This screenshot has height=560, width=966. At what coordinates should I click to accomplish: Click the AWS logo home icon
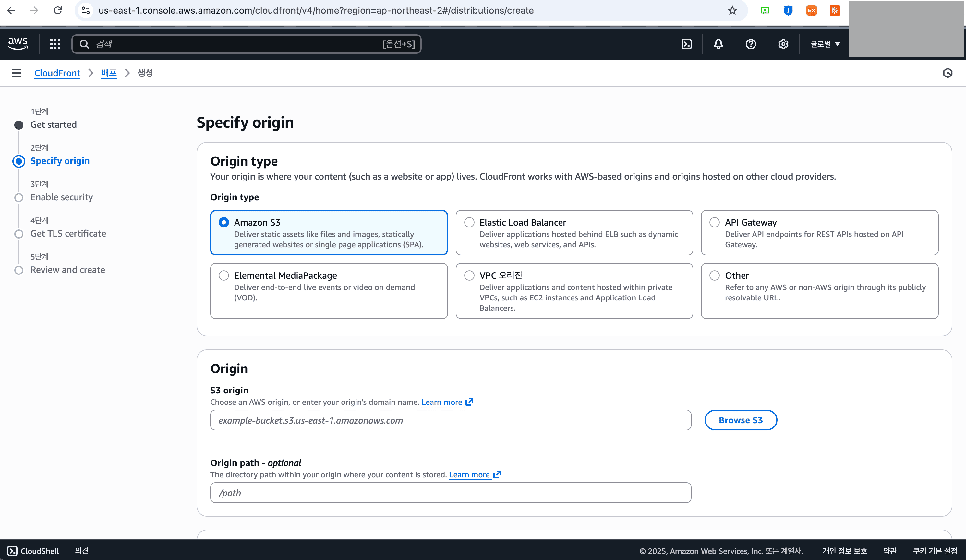point(18,44)
